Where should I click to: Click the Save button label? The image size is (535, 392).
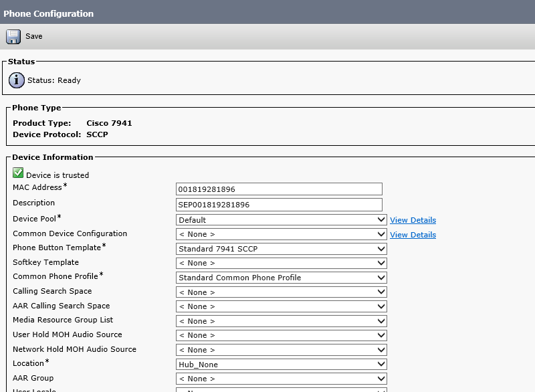click(x=34, y=36)
